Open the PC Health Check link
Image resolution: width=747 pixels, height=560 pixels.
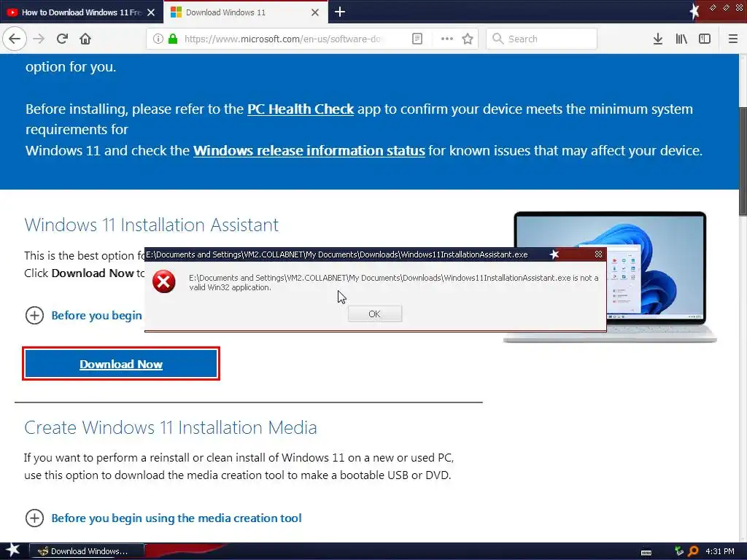pos(300,109)
